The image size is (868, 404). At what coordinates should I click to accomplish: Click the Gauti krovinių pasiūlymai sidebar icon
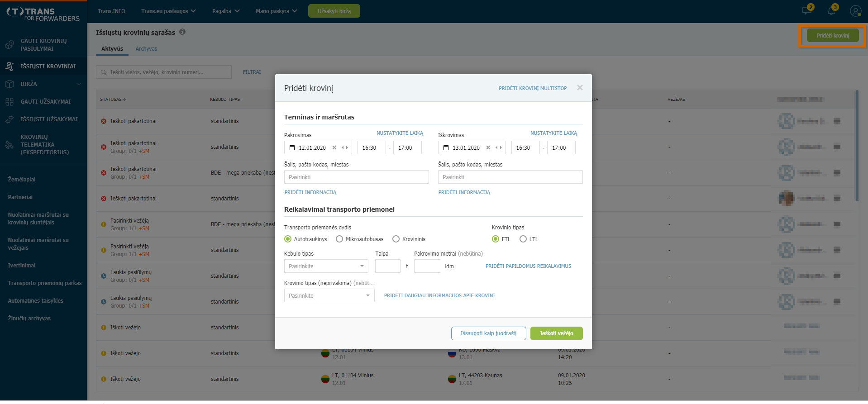pyautogui.click(x=10, y=45)
